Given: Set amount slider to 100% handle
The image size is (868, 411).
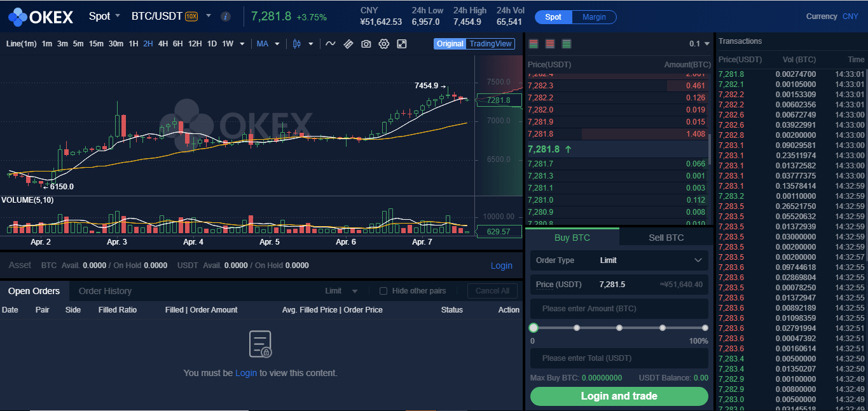Looking at the screenshot, I should [705, 328].
